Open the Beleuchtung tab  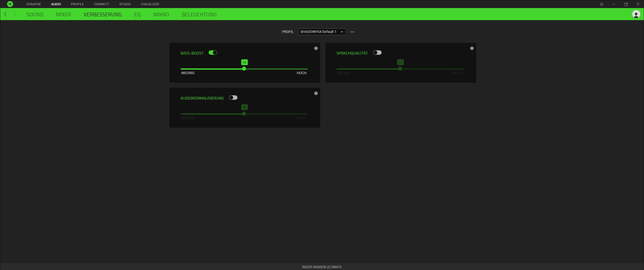[199, 15]
